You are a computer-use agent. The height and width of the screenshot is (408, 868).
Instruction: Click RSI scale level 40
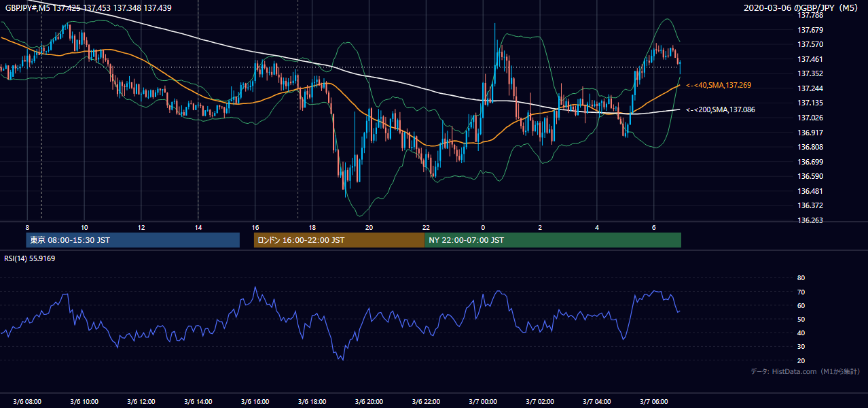point(801,333)
